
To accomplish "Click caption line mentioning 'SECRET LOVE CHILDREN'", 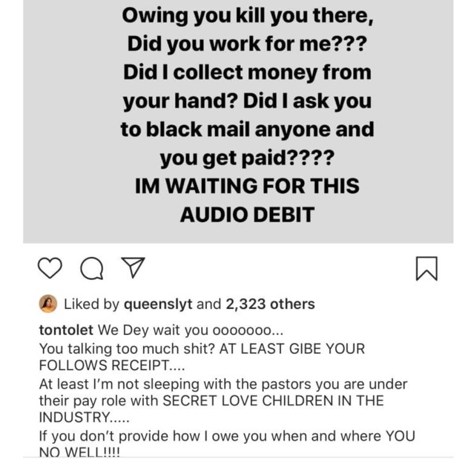I will point(212,401).
